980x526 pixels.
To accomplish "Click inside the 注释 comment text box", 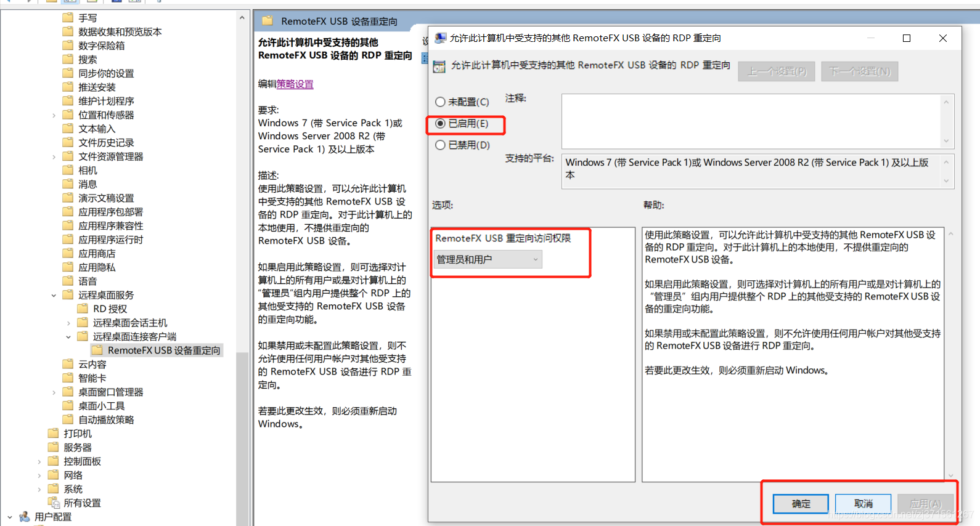I will [751, 121].
